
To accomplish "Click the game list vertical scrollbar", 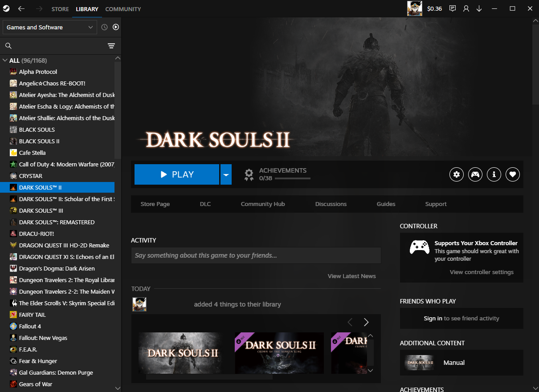I will pyautogui.click(x=118, y=110).
